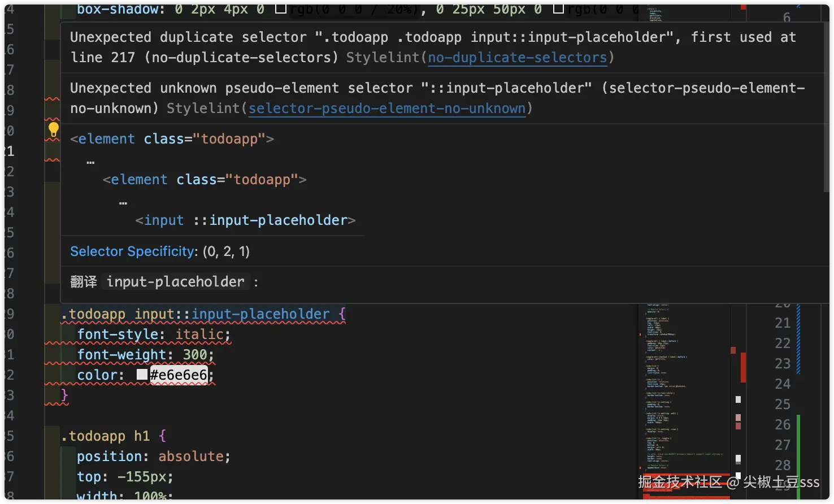Click the closing brace of input-placeholder rule

click(64, 395)
